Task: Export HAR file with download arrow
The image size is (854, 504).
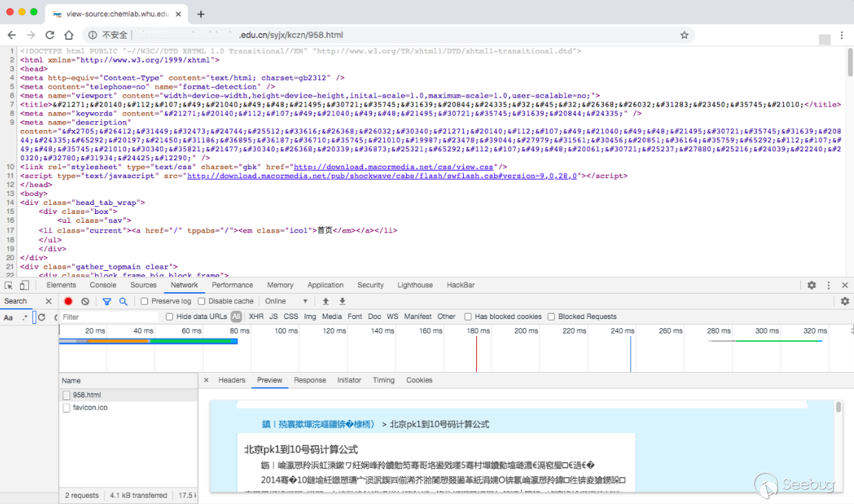Action: coord(342,301)
